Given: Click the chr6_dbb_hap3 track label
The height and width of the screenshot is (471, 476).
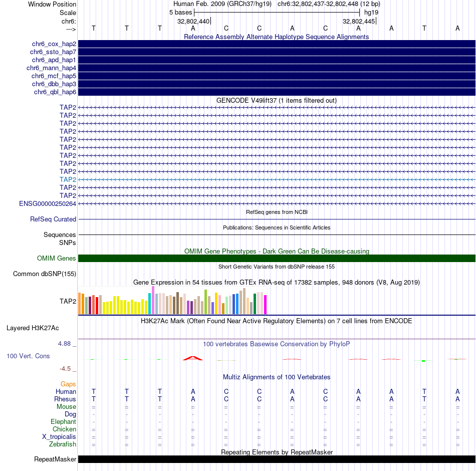Looking at the screenshot, I should tap(54, 84).
